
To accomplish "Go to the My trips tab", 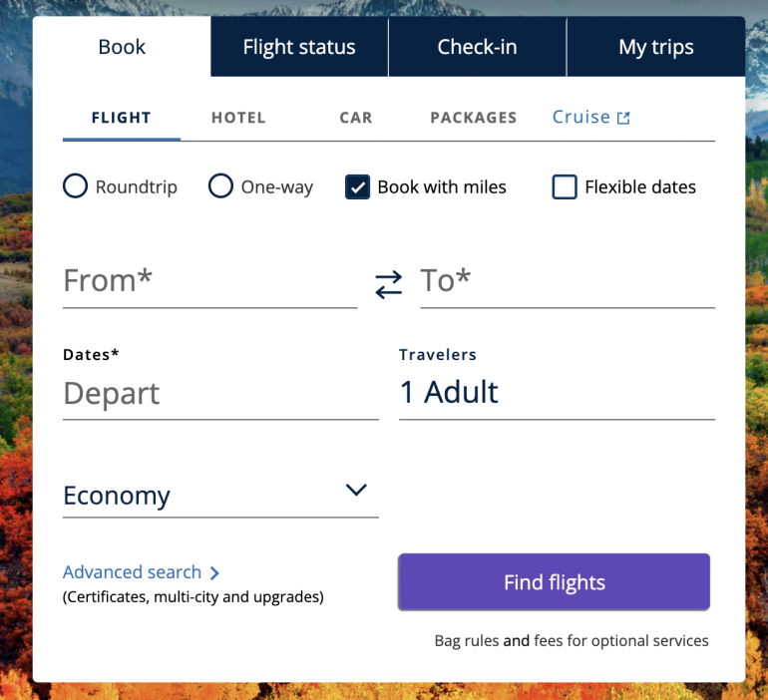I will [655, 47].
